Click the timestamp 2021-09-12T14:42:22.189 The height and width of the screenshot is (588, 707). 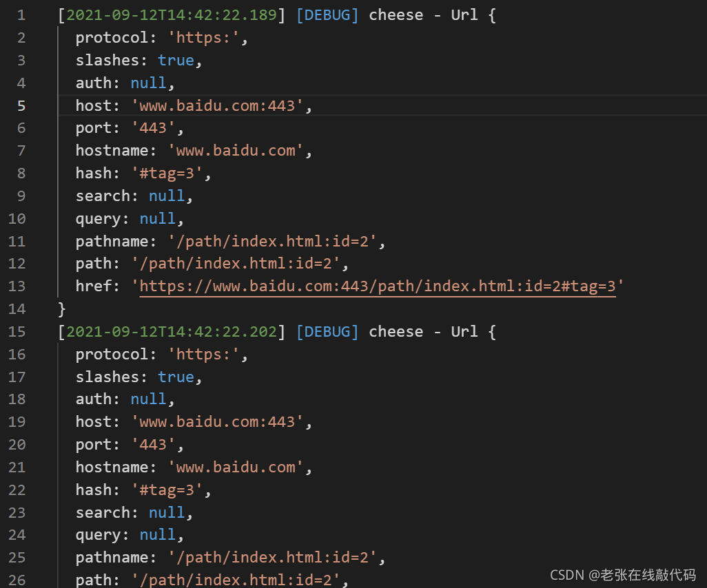(172, 15)
